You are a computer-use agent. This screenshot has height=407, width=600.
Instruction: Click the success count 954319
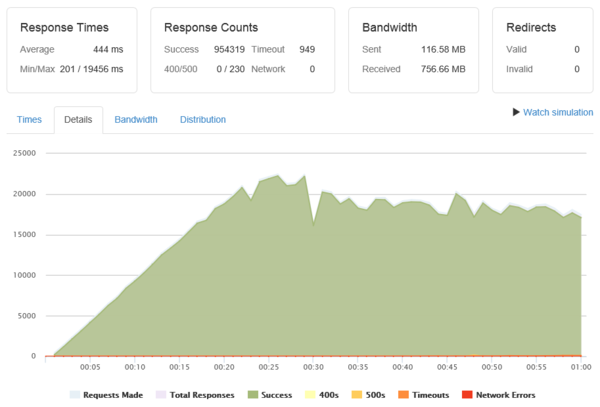229,49
